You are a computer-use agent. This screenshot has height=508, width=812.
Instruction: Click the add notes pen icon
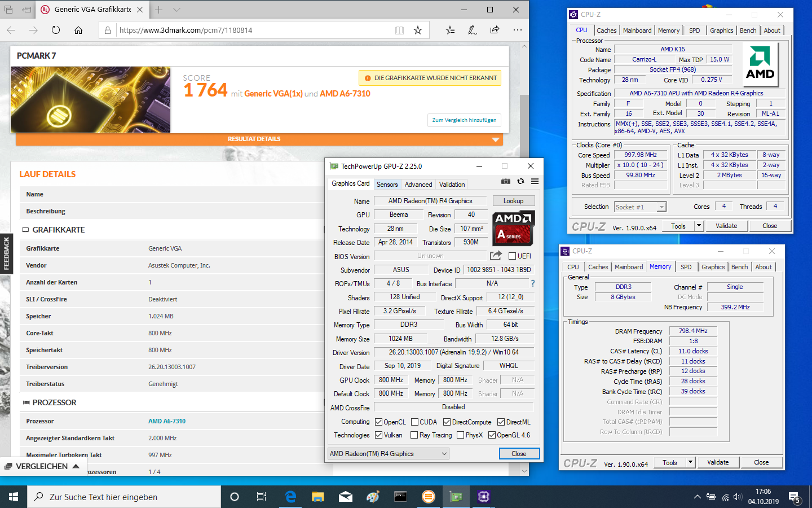tap(473, 30)
